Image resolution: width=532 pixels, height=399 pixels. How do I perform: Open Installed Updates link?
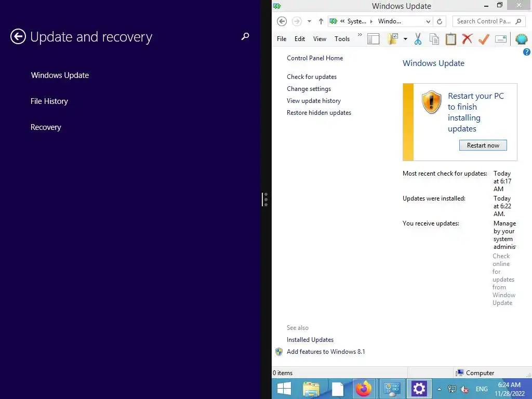[310, 340]
